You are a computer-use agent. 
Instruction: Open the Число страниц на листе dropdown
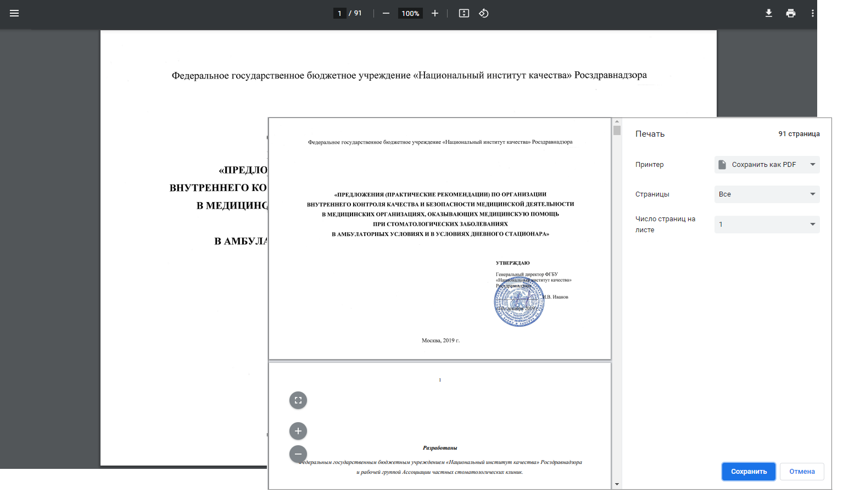click(767, 225)
